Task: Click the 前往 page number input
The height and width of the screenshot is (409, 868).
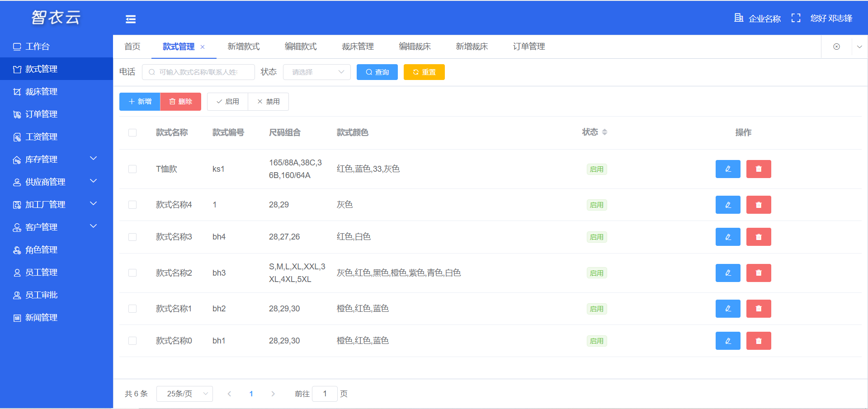Action: [325, 394]
